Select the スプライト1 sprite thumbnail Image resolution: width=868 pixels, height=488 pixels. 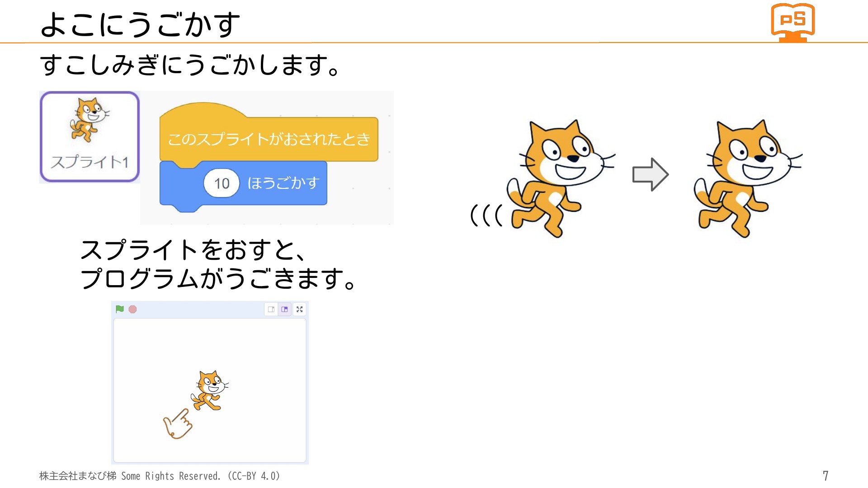click(x=90, y=137)
